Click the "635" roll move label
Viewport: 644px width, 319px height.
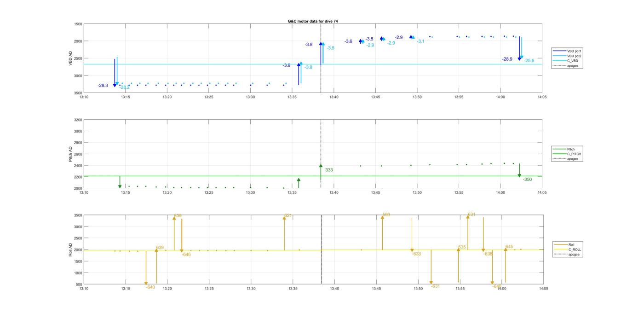462,247
